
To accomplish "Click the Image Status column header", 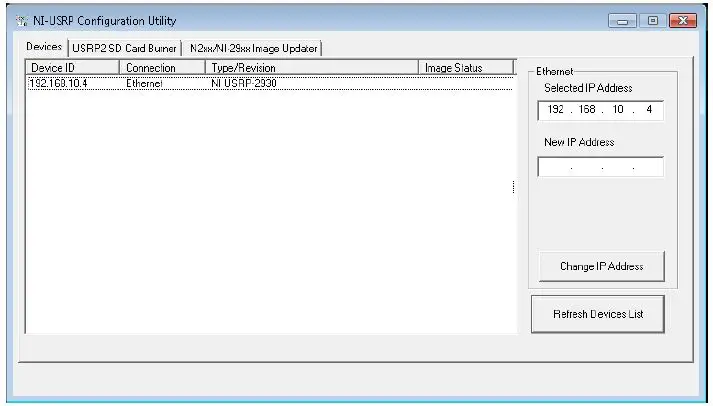I will point(466,68).
